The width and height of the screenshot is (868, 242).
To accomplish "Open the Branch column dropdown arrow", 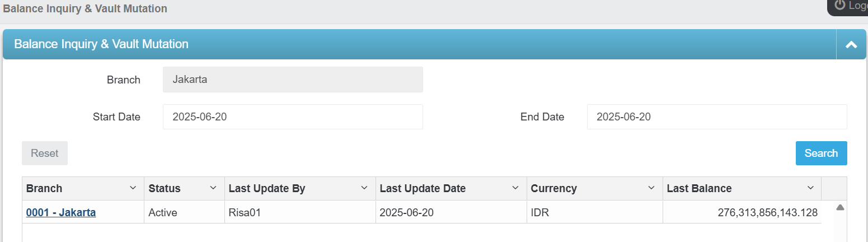I will pyautogui.click(x=133, y=188).
